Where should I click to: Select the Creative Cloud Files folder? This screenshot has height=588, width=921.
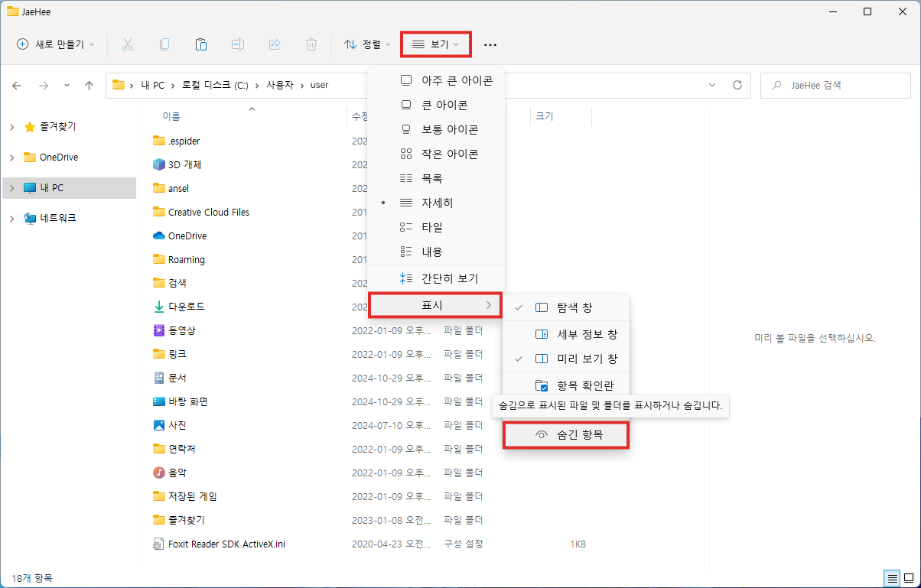click(209, 212)
